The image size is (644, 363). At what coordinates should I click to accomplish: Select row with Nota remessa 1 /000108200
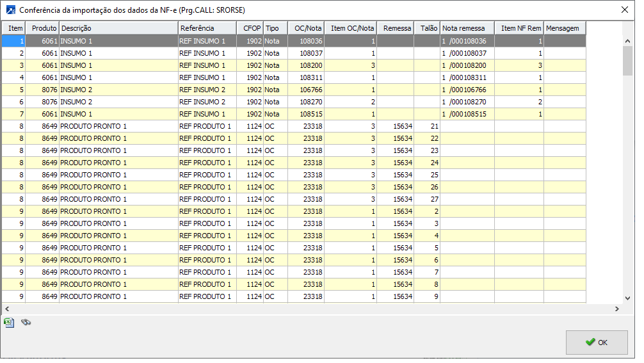pyautogui.click(x=467, y=65)
